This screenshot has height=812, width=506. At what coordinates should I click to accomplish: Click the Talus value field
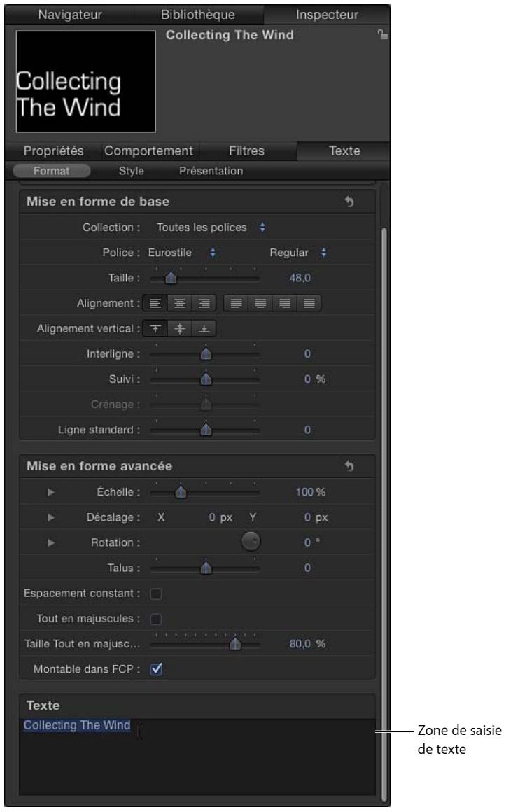pos(307,568)
